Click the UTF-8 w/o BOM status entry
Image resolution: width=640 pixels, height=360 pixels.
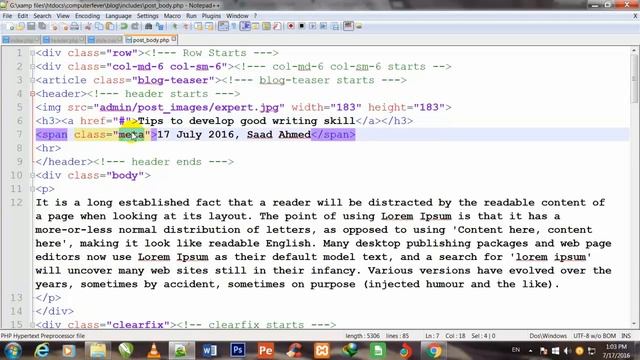pos(594,336)
